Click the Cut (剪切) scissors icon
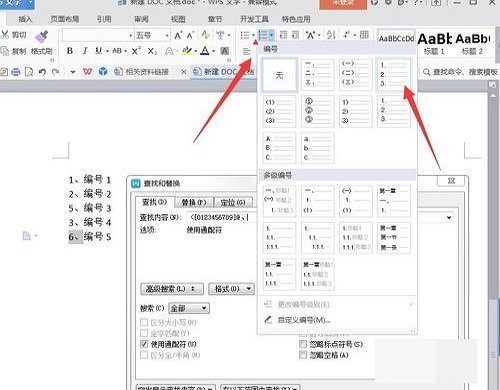This screenshot has height=390, width=500. (x=5, y=35)
